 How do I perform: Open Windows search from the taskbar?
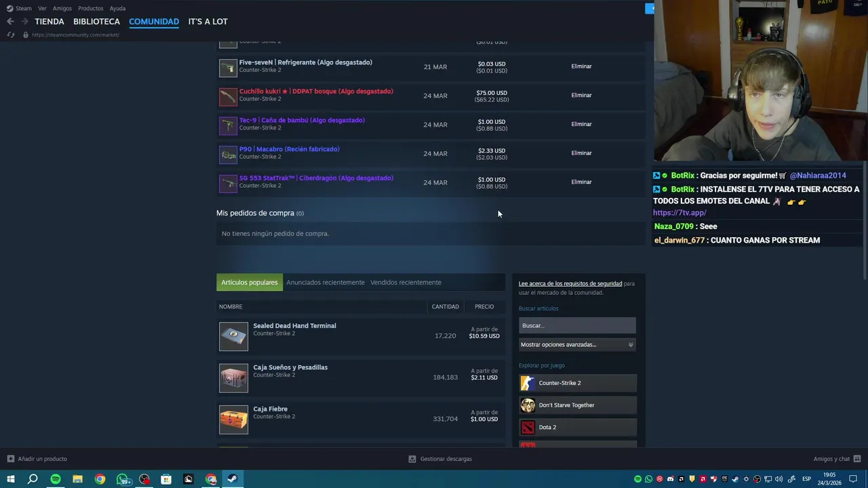pos(33,479)
